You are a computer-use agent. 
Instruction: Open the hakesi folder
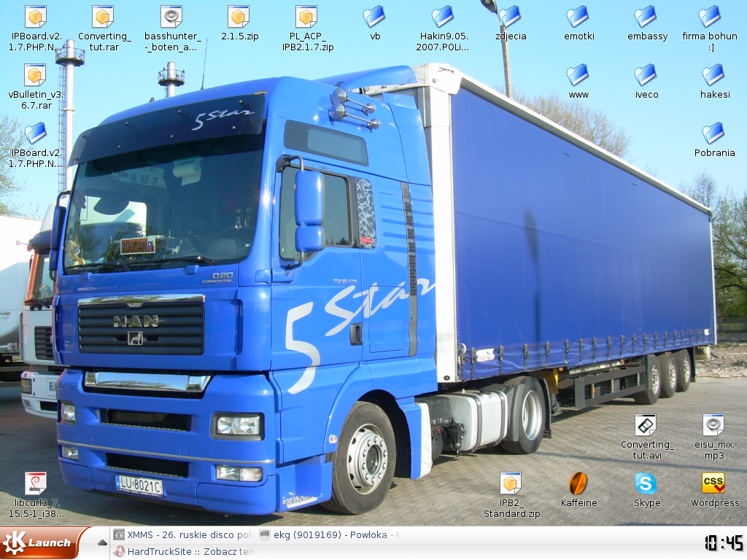[713, 75]
